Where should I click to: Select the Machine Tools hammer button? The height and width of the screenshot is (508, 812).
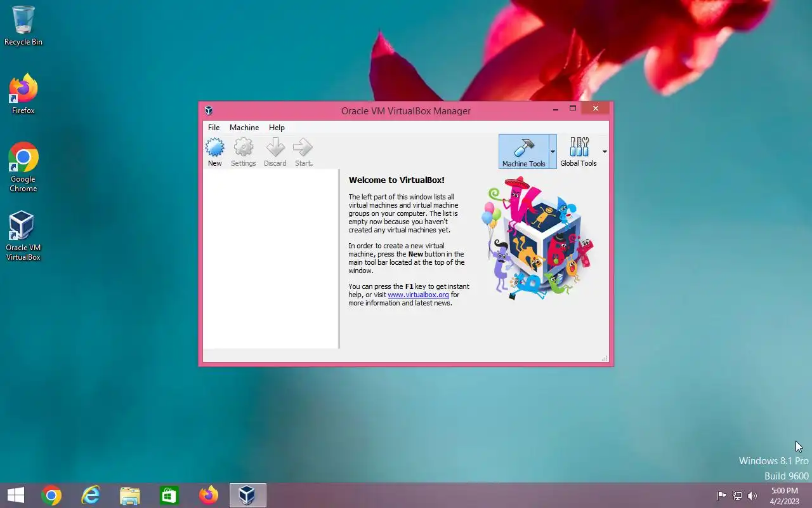(x=523, y=151)
